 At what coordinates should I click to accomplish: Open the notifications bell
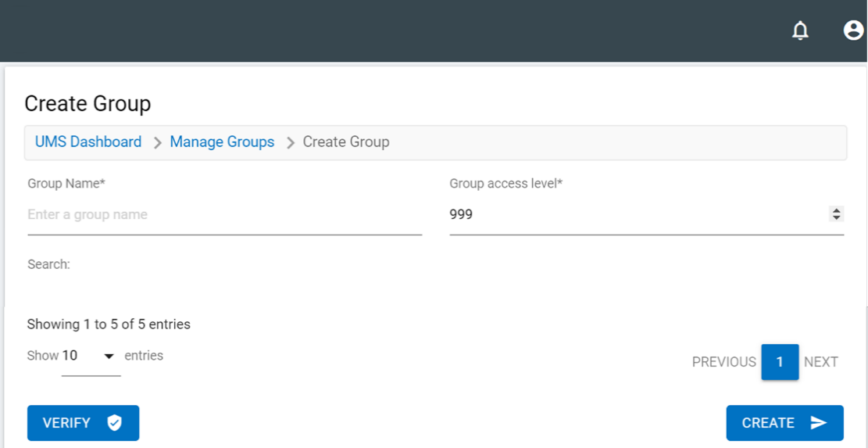click(800, 30)
